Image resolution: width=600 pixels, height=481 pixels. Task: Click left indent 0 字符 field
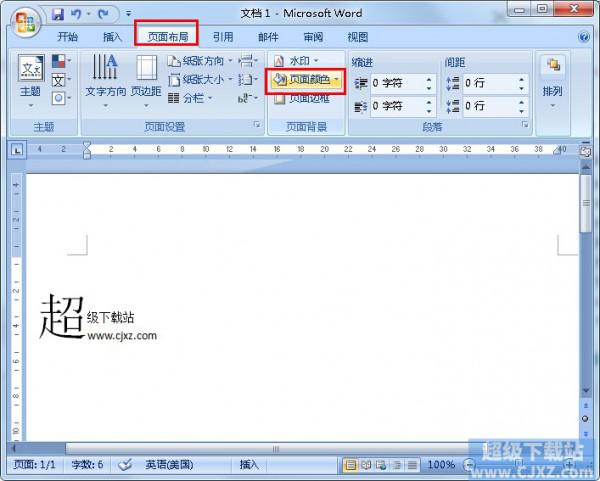(x=396, y=83)
